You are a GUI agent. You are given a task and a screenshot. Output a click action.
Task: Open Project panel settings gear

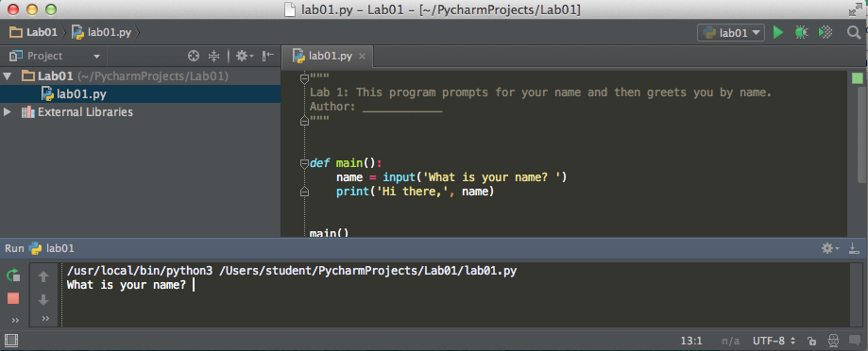(244, 56)
